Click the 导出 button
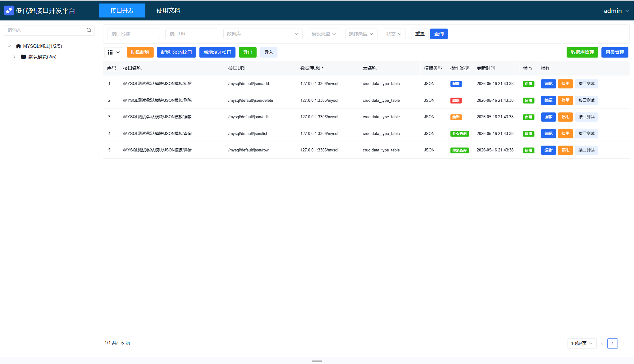Viewport: 634px width, 364px height. (x=248, y=52)
